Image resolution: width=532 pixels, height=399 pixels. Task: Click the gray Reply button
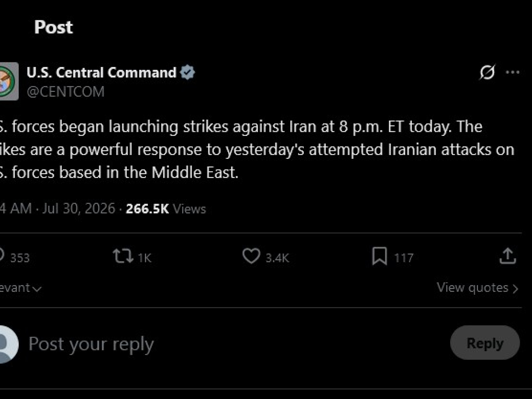[485, 343]
